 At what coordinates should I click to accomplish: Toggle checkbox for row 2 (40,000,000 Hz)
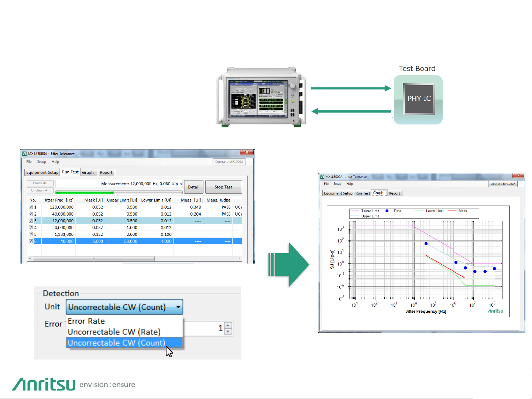[x=31, y=214]
